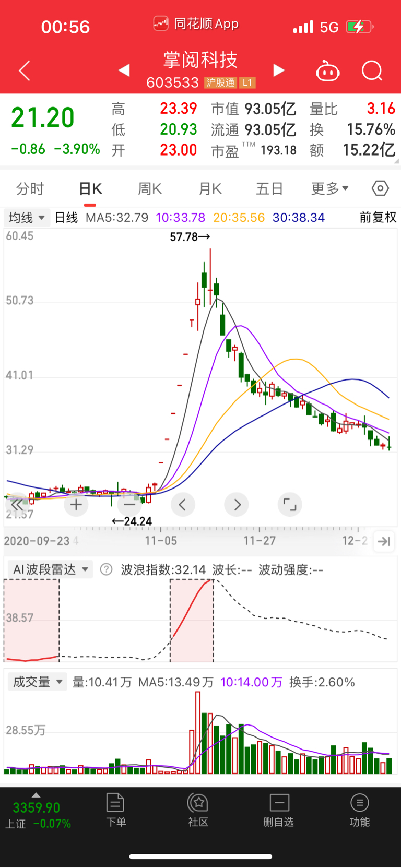This screenshot has height=868, width=401.
Task: Open 下单 order icon
Action: (115, 810)
